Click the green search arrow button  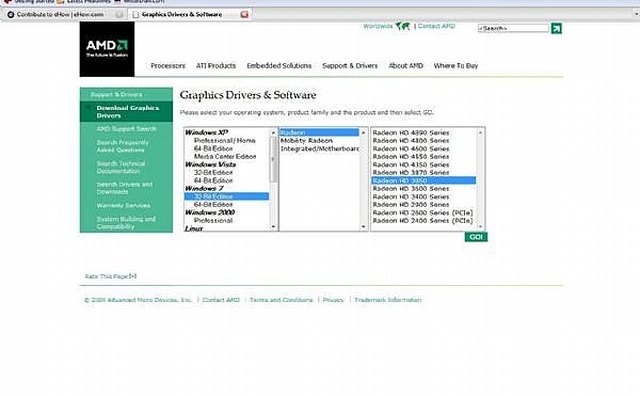[x=556, y=28]
